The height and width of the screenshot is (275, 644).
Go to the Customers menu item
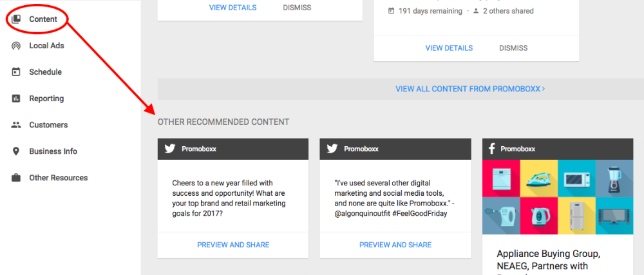point(48,125)
